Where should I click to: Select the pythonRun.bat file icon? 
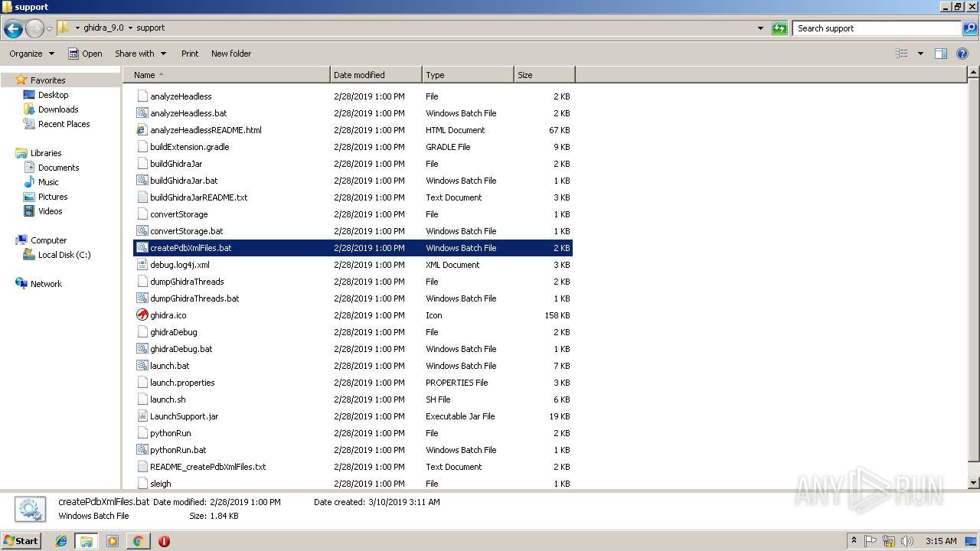[142, 450]
